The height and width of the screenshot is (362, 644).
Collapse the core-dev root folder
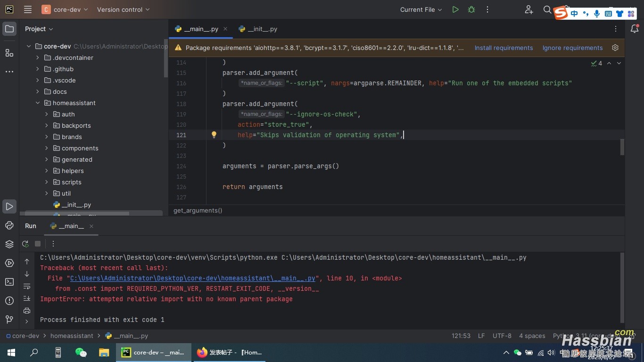(29, 46)
